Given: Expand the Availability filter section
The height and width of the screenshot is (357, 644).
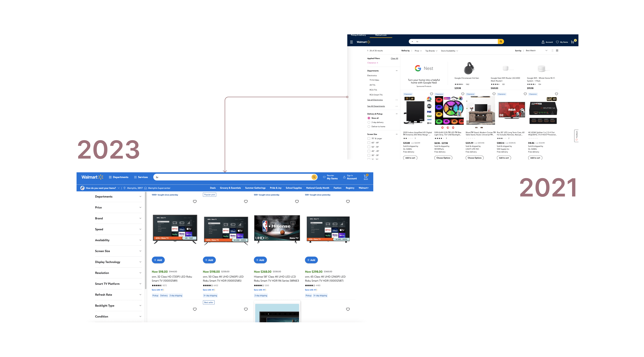Looking at the screenshot, I should [x=118, y=240].
